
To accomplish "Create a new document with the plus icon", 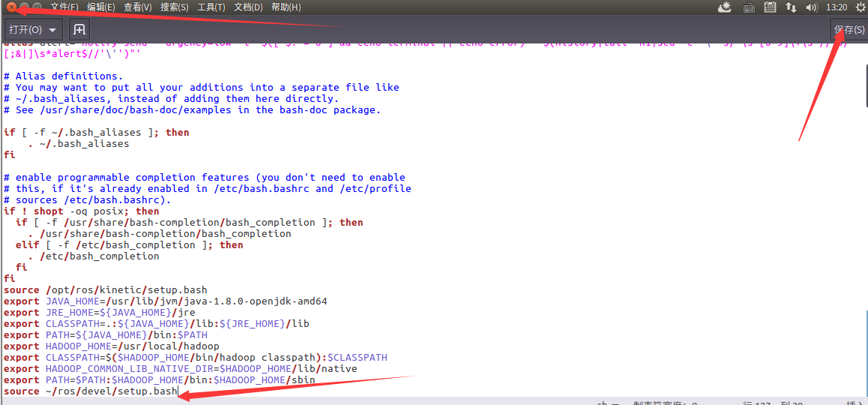I will 79,29.
